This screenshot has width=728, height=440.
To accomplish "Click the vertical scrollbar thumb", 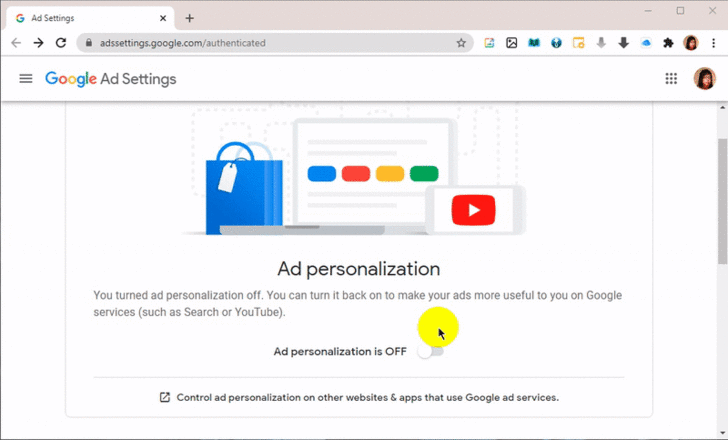I will (x=722, y=201).
